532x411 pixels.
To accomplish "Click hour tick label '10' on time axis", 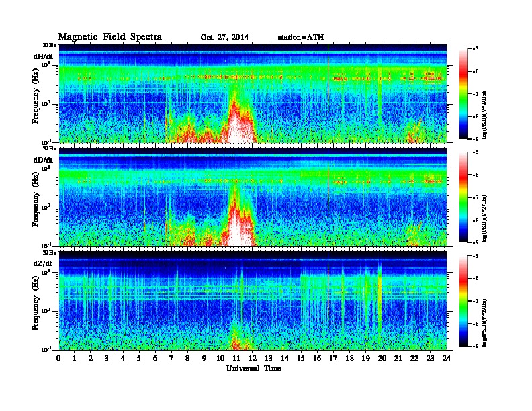I will pyautogui.click(x=220, y=359).
